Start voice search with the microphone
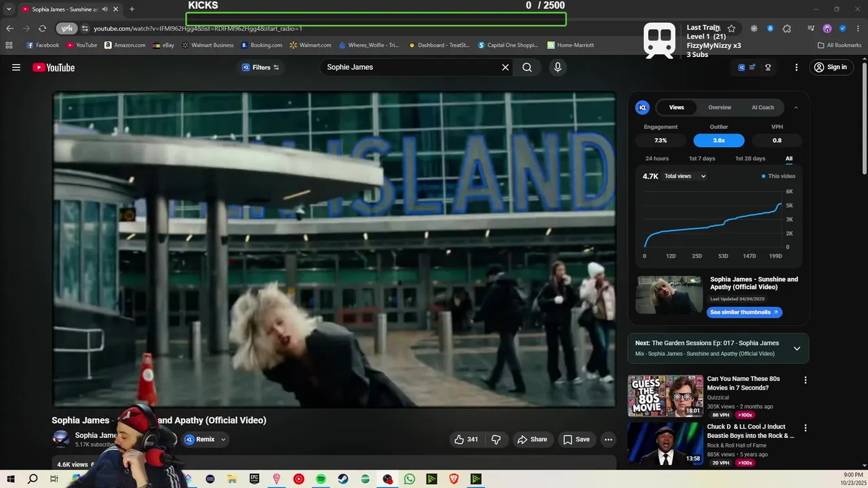868x488 pixels. coord(557,67)
